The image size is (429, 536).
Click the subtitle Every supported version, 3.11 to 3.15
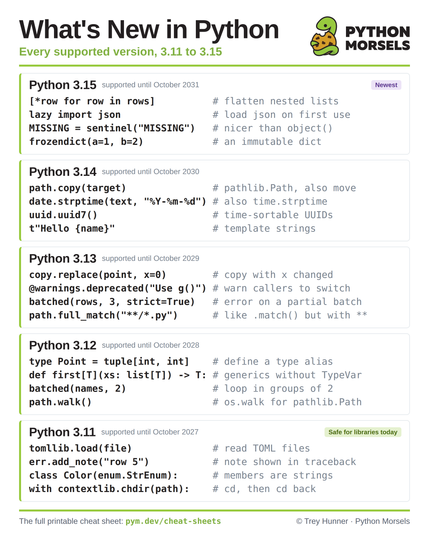pos(121,52)
